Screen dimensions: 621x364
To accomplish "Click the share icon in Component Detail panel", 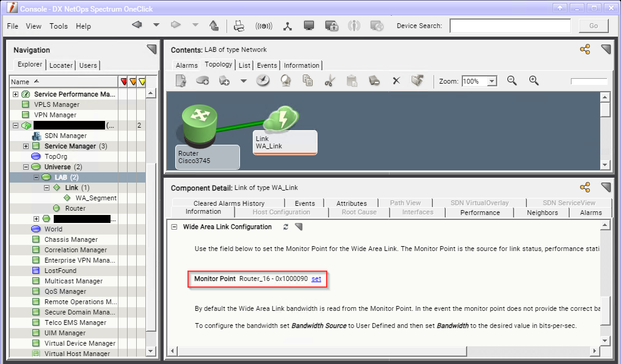I will coord(585,187).
